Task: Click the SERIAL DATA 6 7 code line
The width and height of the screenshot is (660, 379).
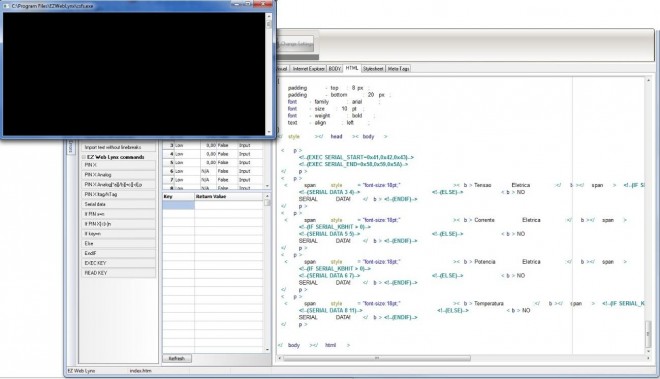Action: (x=329, y=275)
